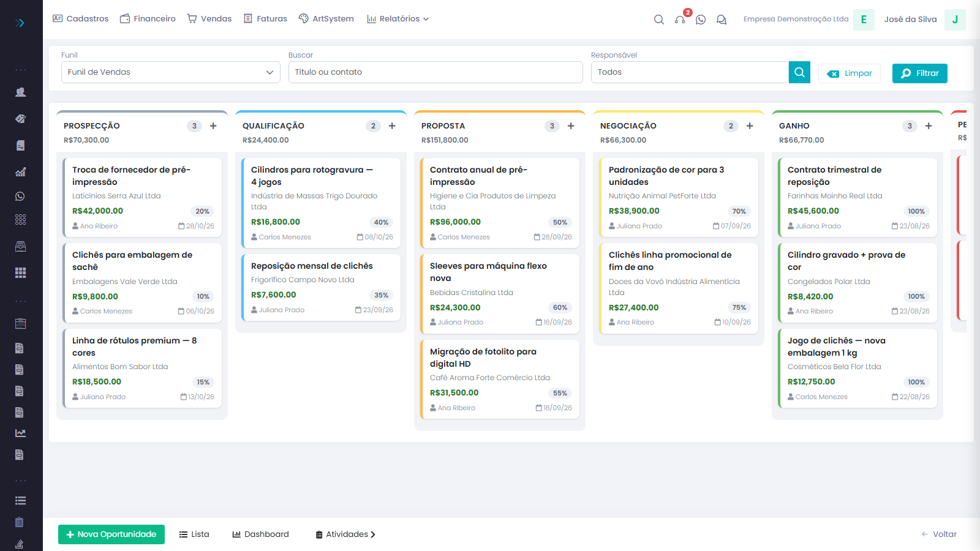Open the calendar icon in the sidebar
The image size is (980, 551).
20,323
